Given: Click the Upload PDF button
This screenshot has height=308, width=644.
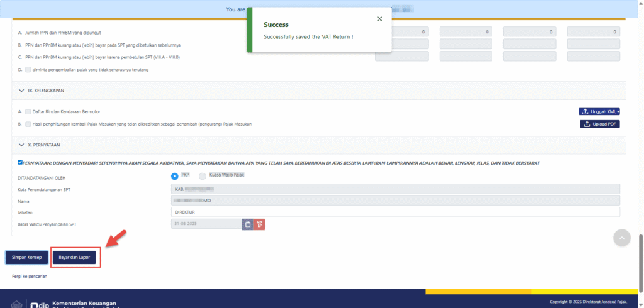Looking at the screenshot, I should [599, 124].
